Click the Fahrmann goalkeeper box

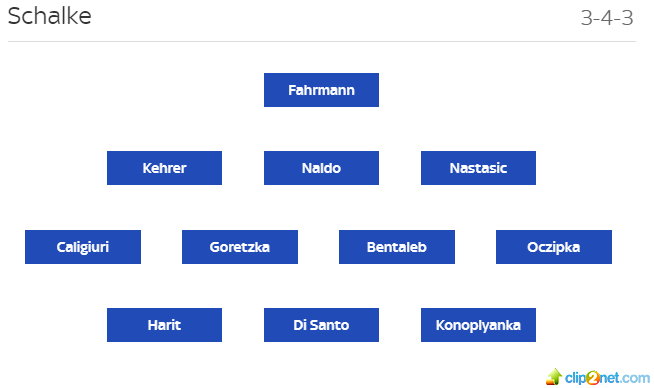(321, 90)
